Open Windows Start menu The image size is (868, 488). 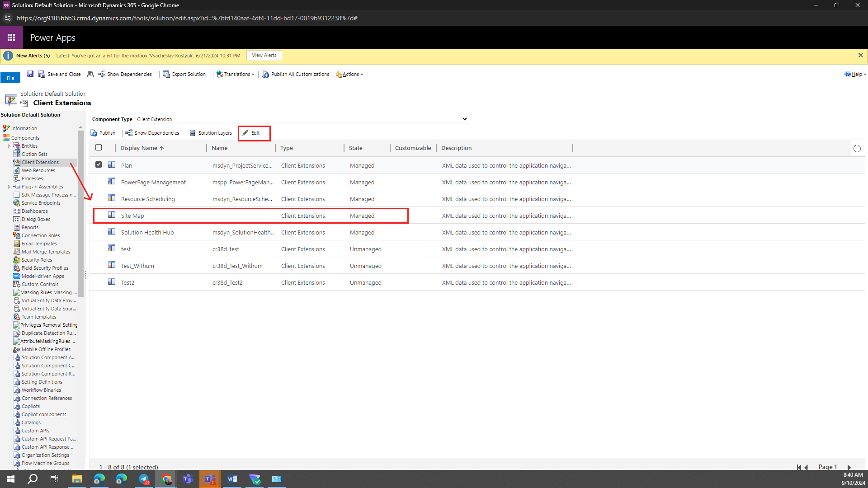11,479
